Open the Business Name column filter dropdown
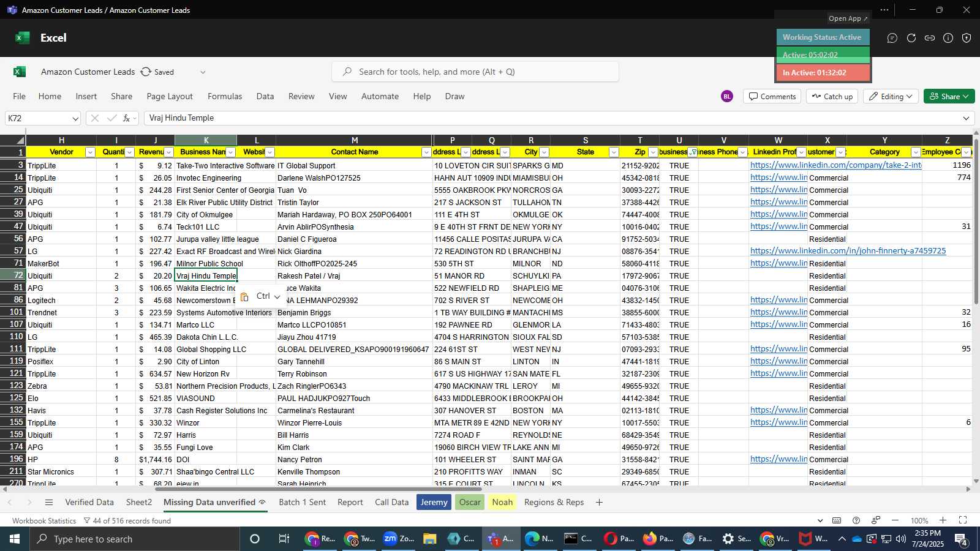980x551 pixels. point(231,152)
